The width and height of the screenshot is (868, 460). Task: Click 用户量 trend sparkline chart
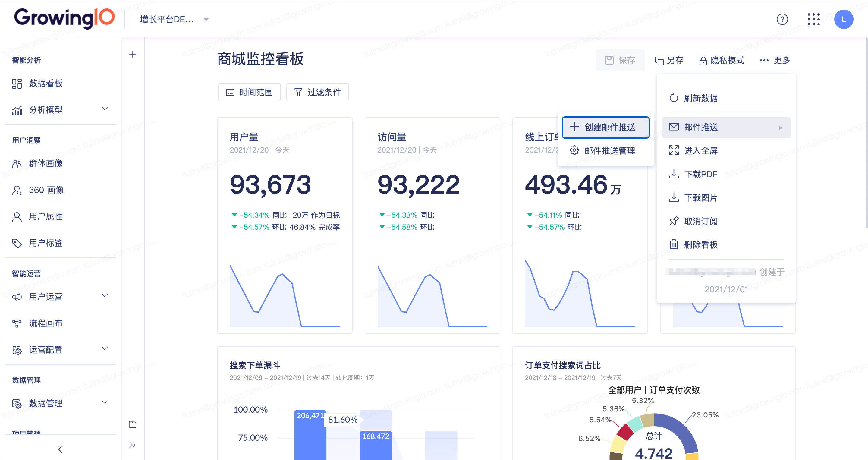[x=285, y=295]
